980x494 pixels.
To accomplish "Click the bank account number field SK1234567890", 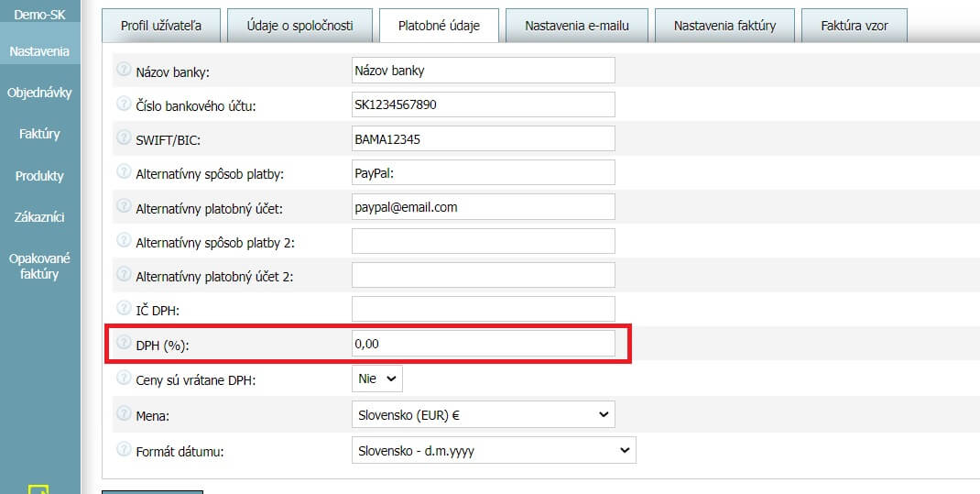I will point(483,104).
